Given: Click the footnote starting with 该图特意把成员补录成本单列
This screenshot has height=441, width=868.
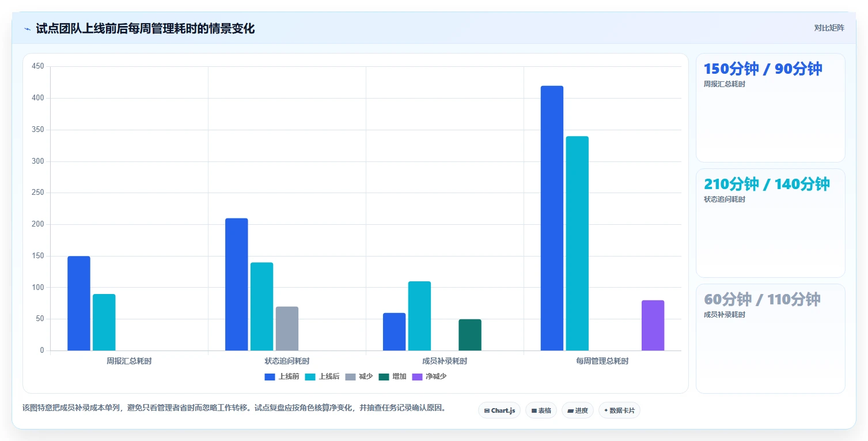Looking at the screenshot, I should click(235, 408).
